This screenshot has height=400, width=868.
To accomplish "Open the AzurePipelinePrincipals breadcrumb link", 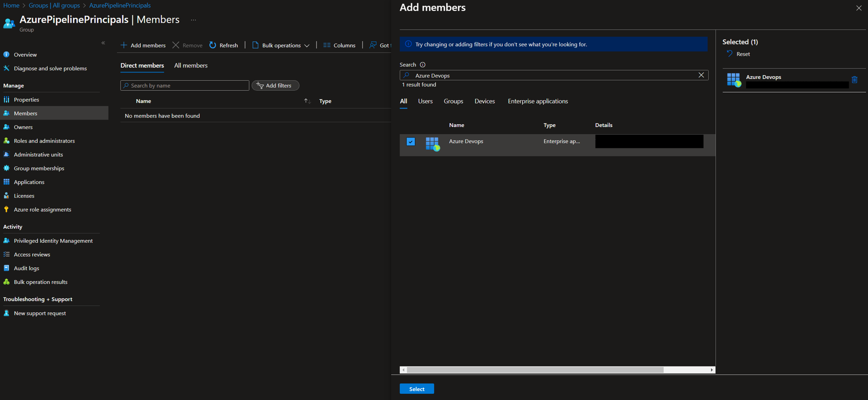I will [120, 5].
